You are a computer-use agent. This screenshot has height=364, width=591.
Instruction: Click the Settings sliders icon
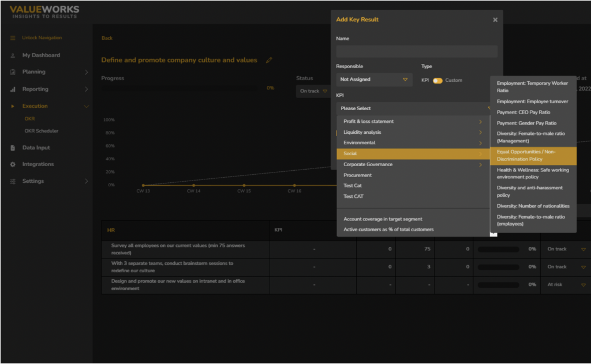point(13,181)
